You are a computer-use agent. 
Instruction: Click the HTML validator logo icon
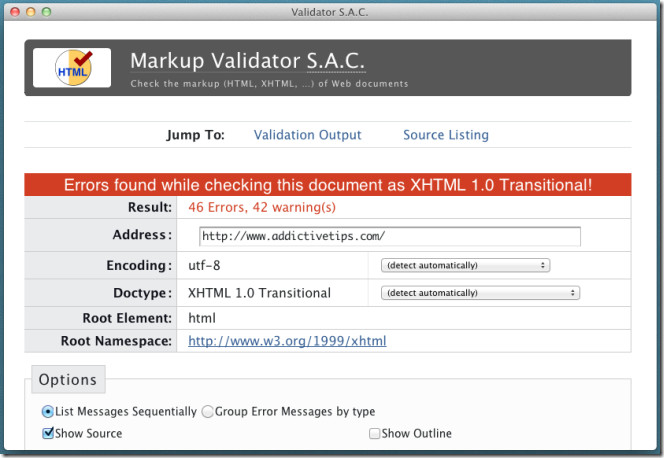pos(72,68)
